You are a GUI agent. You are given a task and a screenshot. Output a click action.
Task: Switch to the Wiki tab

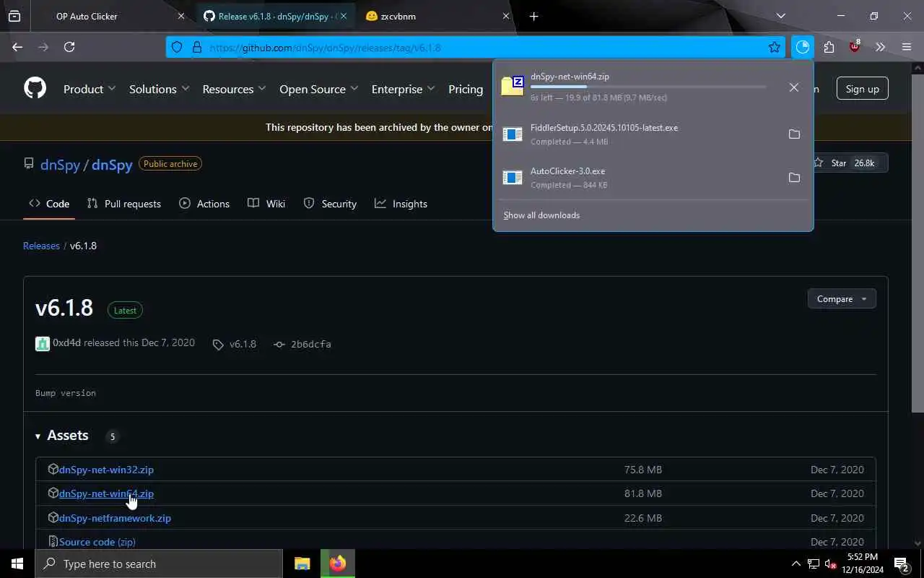coord(266,204)
